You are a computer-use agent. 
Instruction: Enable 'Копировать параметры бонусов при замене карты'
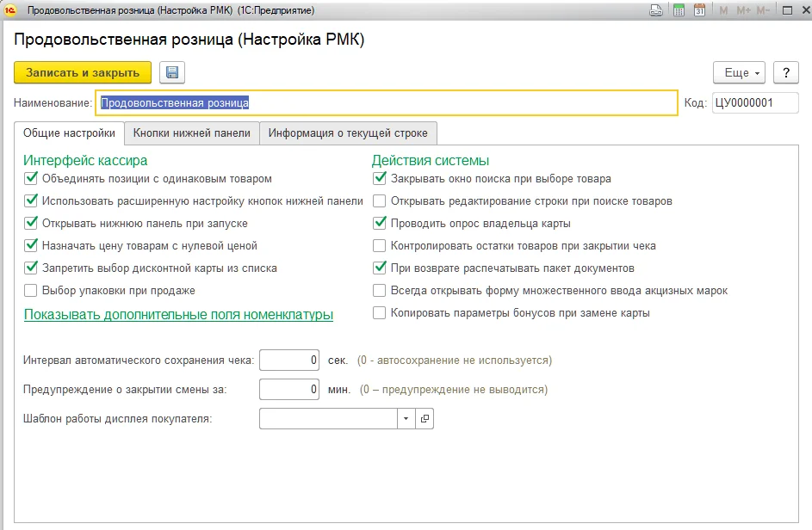click(380, 312)
